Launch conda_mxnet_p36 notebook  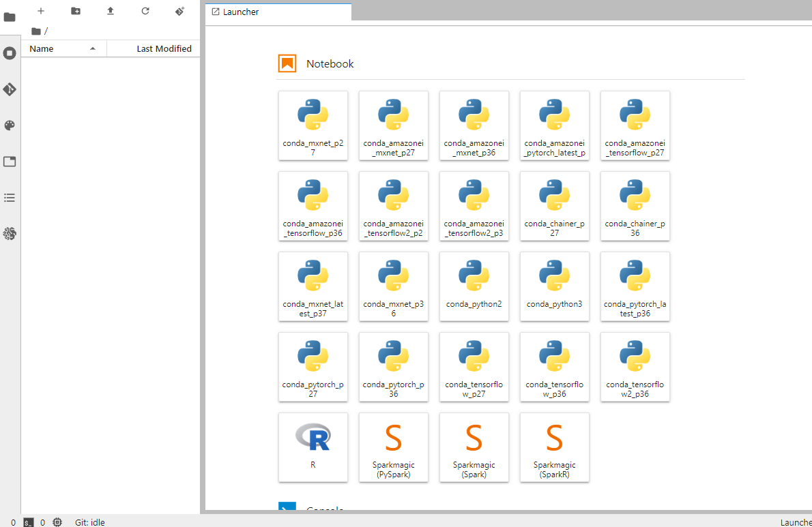pos(394,286)
